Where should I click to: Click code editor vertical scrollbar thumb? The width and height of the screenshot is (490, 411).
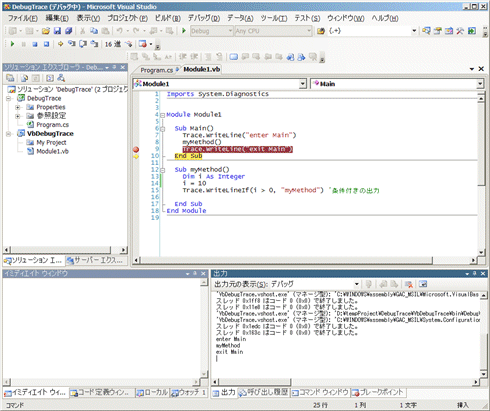[x=481, y=143]
